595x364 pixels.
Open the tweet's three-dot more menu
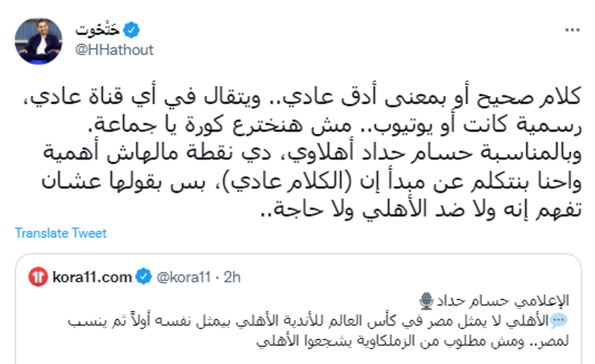[x=572, y=31]
